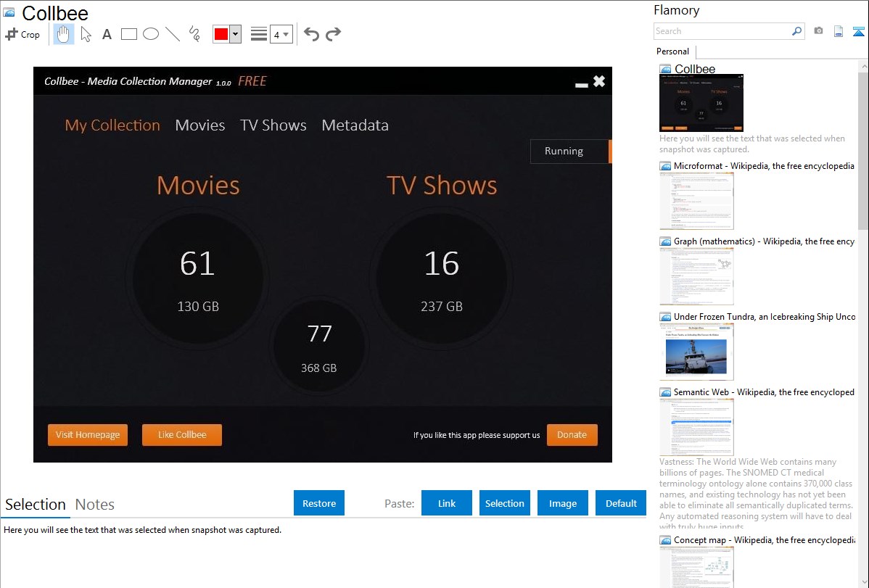This screenshot has height=588, width=869.
Task: Click the Visit Homepage button
Action: [x=88, y=434]
